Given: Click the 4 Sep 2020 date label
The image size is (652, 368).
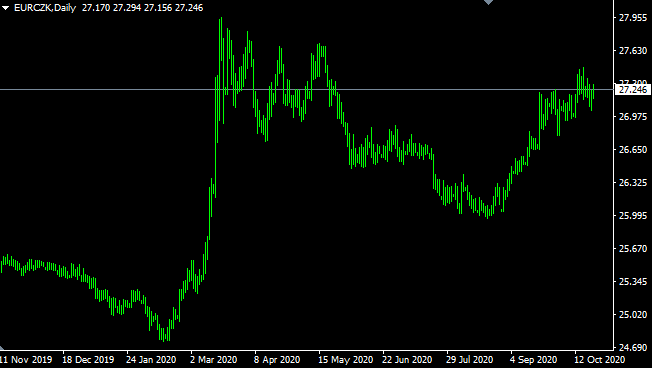Looking at the screenshot, I should [533, 359].
